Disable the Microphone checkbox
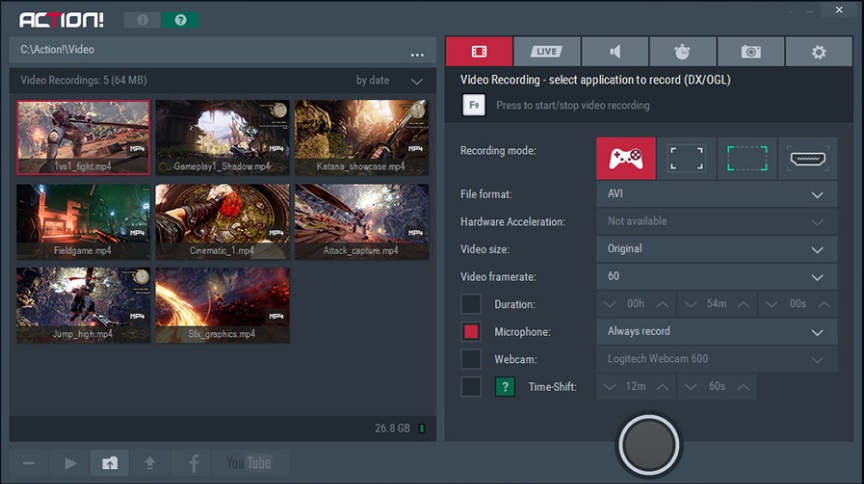The width and height of the screenshot is (864, 484). tap(471, 332)
